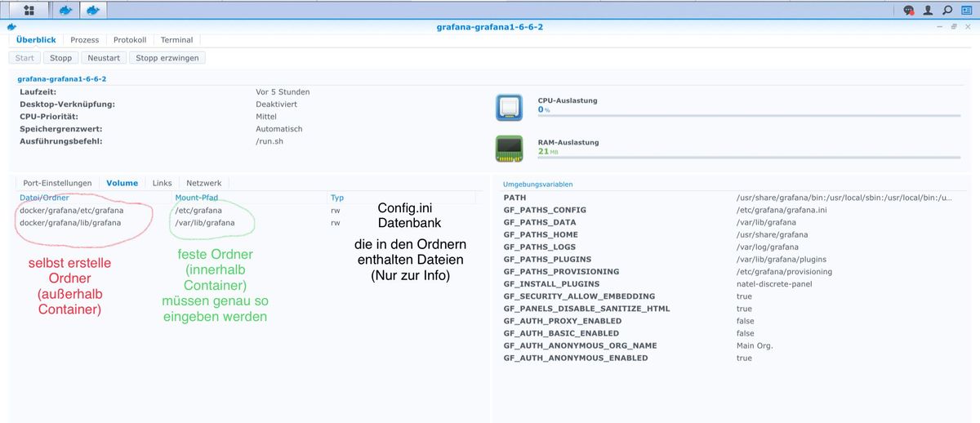
Task: Open the Terminal tab
Action: [x=176, y=39]
